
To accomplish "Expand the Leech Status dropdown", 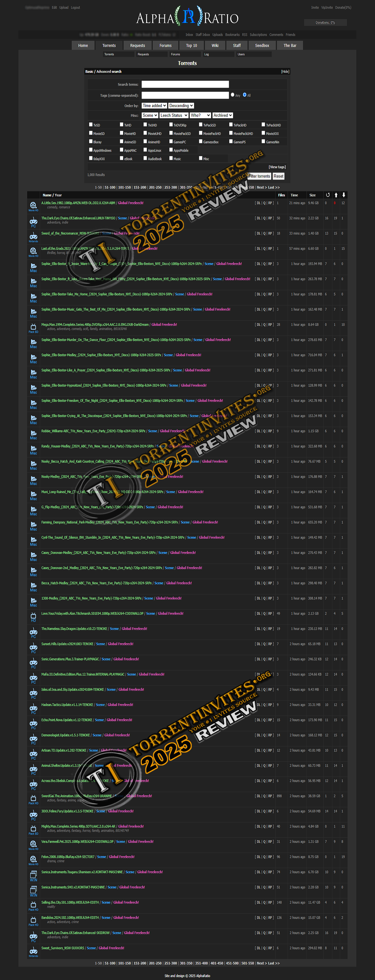I will (x=174, y=115).
